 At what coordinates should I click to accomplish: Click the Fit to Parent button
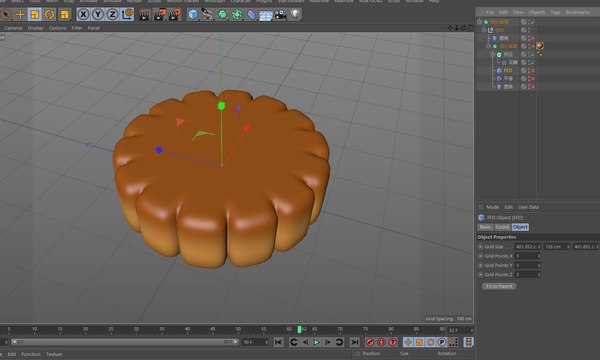click(x=499, y=286)
